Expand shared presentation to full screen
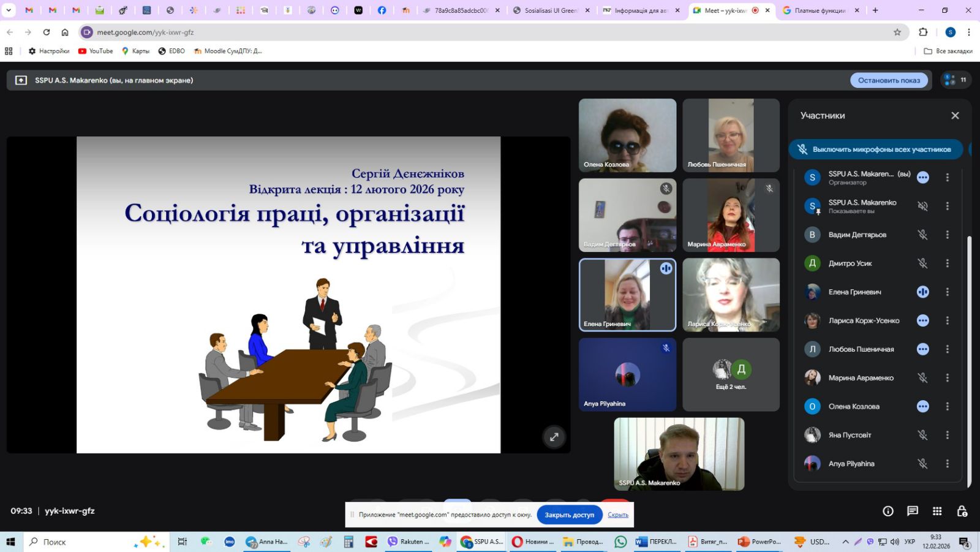 (554, 437)
